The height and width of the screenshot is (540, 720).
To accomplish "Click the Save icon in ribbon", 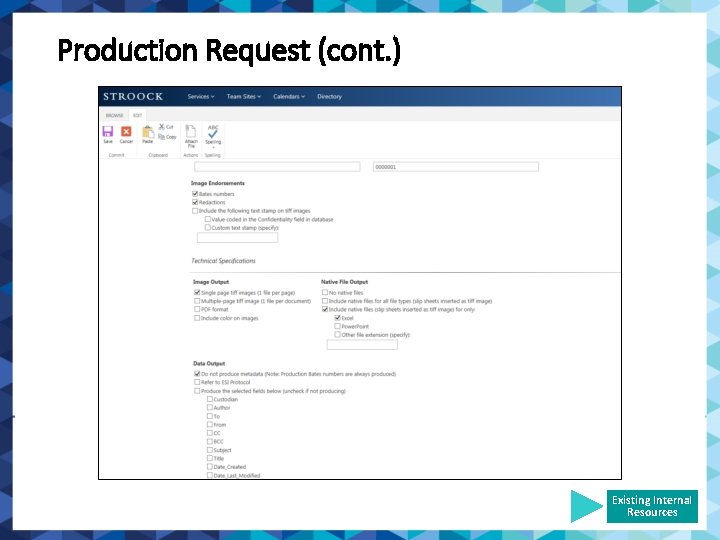I will [107, 132].
